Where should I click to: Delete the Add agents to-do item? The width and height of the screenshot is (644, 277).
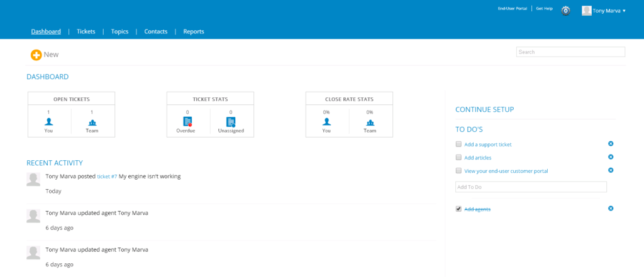(611, 209)
